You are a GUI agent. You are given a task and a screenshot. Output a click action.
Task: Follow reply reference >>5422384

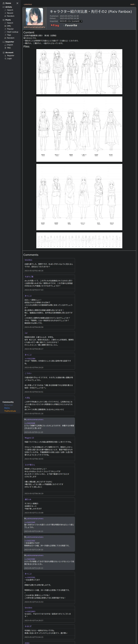point(30,359)
